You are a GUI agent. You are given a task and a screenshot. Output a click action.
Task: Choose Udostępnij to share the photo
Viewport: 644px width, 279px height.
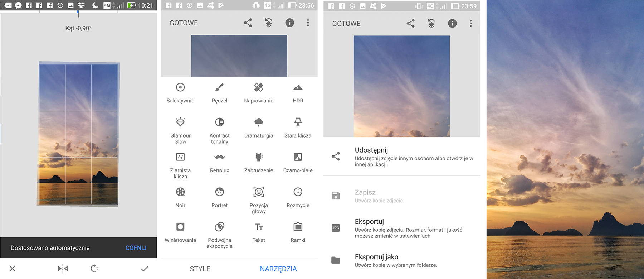402,157
